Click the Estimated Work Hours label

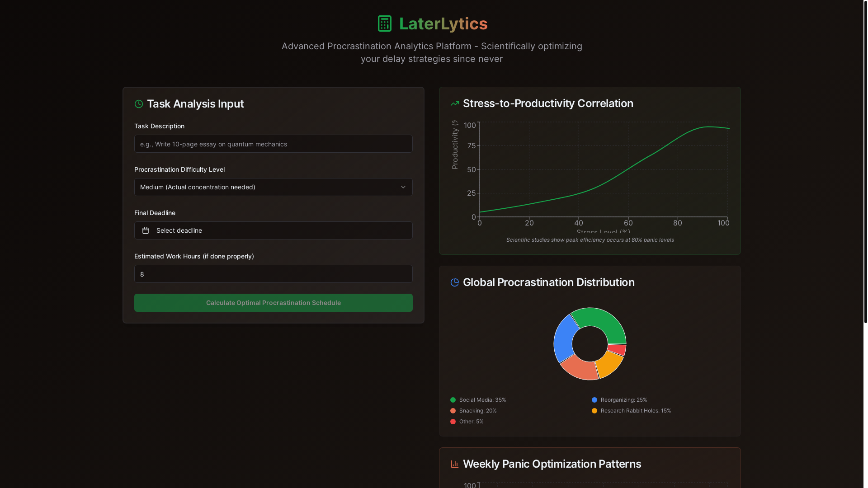[x=194, y=256]
